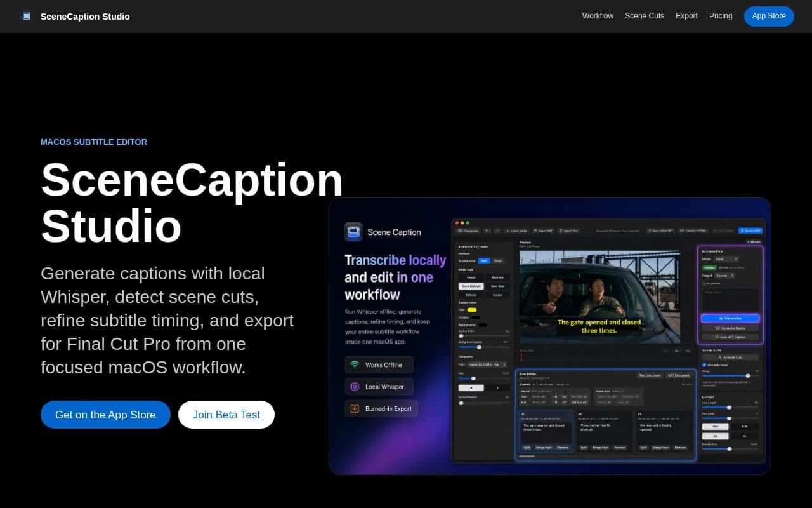Switch to Text Document in Cue Editor
Viewport: 812px width, 508px height.
coord(650,375)
